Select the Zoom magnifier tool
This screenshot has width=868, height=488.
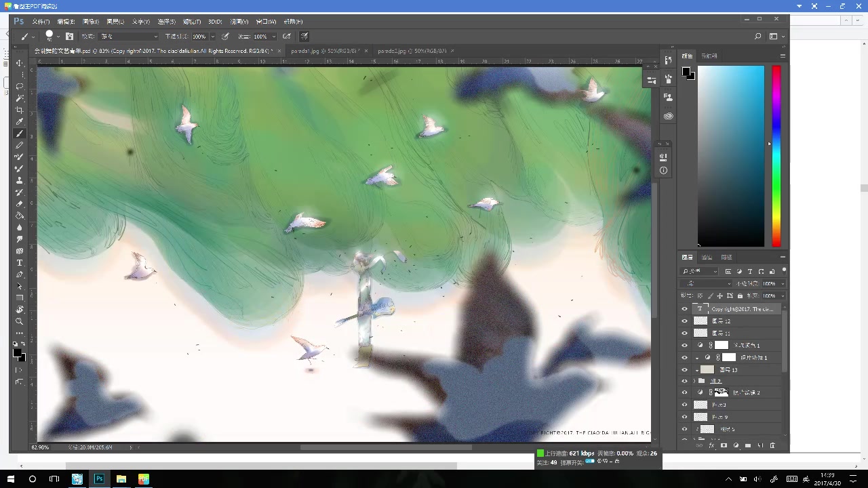(20, 321)
